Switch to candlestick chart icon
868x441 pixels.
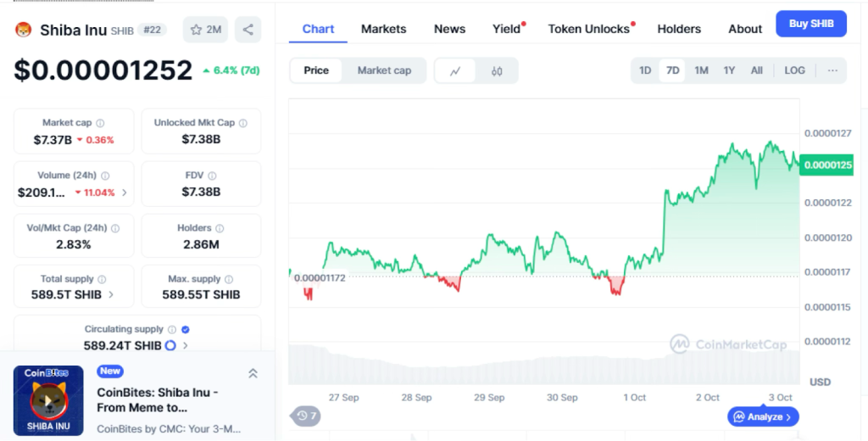497,70
